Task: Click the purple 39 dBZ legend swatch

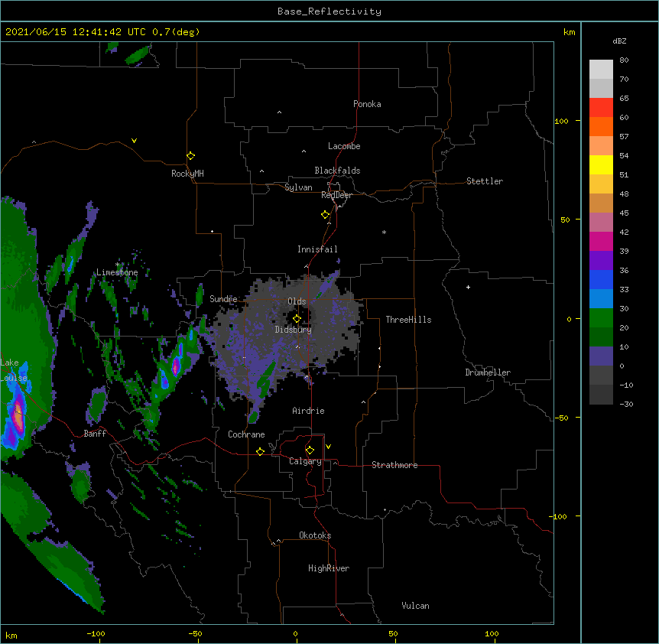Action: [x=601, y=260]
